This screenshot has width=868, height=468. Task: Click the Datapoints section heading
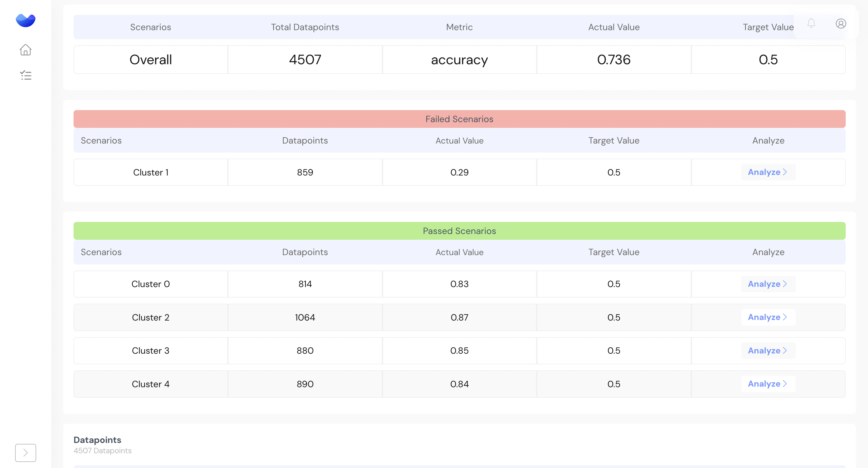click(x=97, y=440)
